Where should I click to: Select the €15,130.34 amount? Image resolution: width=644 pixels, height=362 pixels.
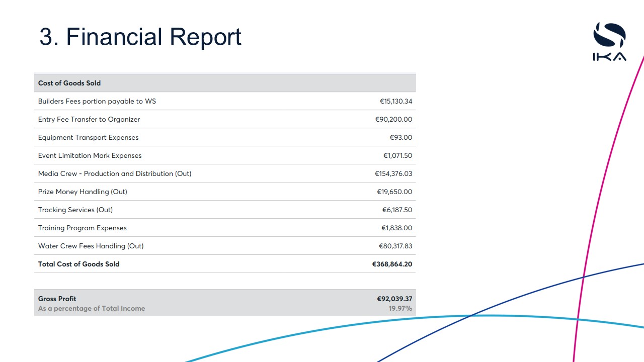pyautogui.click(x=395, y=101)
